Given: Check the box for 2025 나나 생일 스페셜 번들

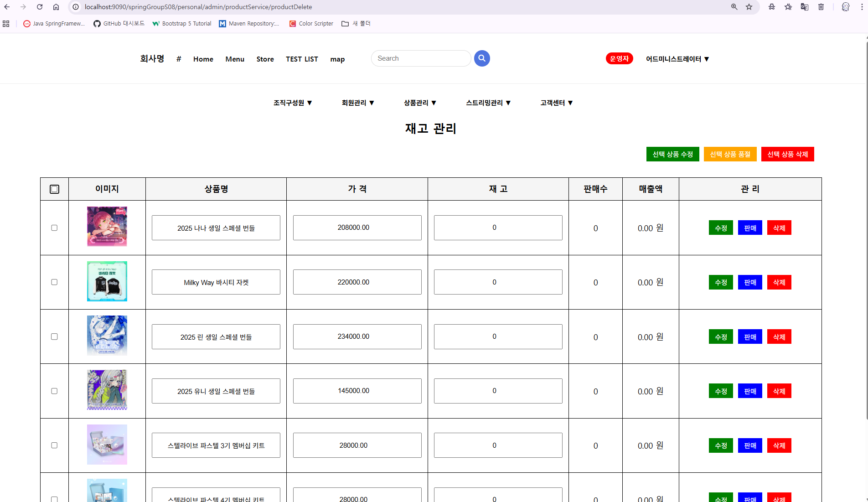Looking at the screenshot, I should coord(54,228).
